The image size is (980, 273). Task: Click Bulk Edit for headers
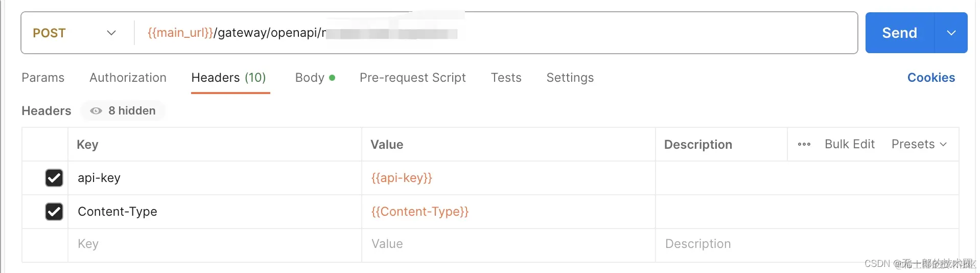coord(849,144)
